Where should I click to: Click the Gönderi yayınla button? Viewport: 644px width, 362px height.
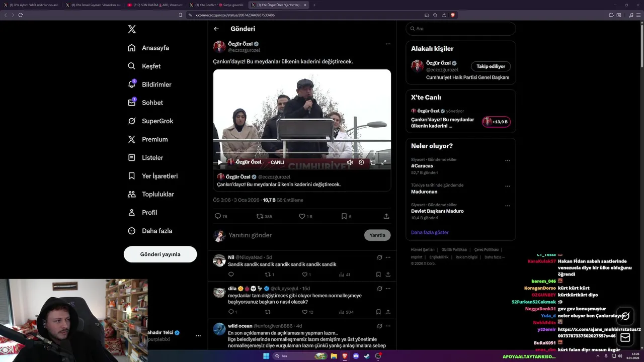160,254
